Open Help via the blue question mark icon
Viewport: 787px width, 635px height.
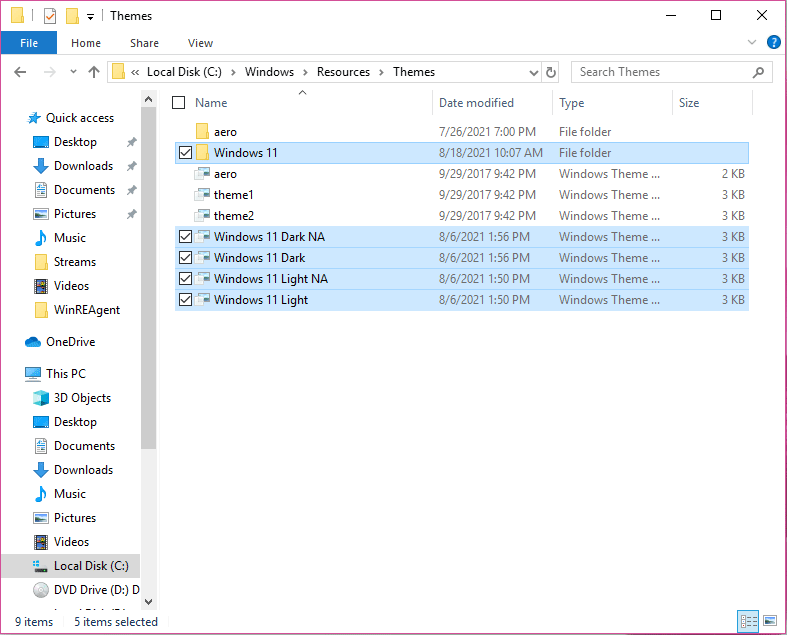point(773,42)
